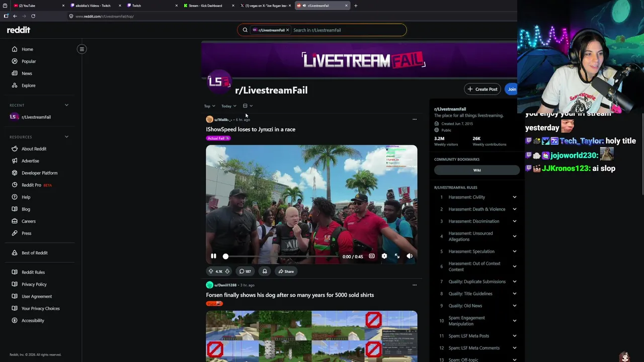Share the IShowSpeed post
The height and width of the screenshot is (362, 644).
pos(286,271)
